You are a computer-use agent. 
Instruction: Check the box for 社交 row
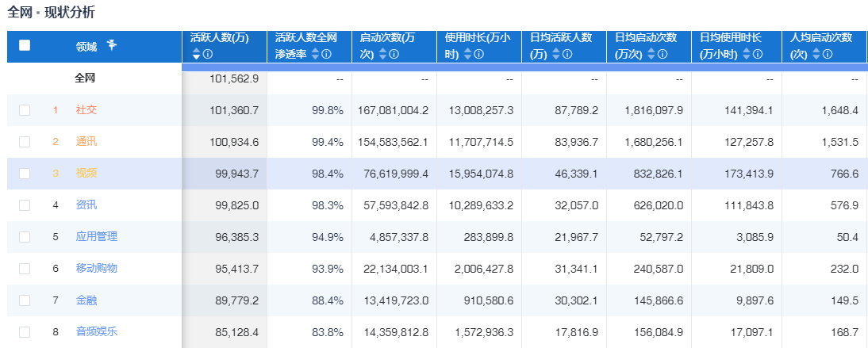click(25, 110)
